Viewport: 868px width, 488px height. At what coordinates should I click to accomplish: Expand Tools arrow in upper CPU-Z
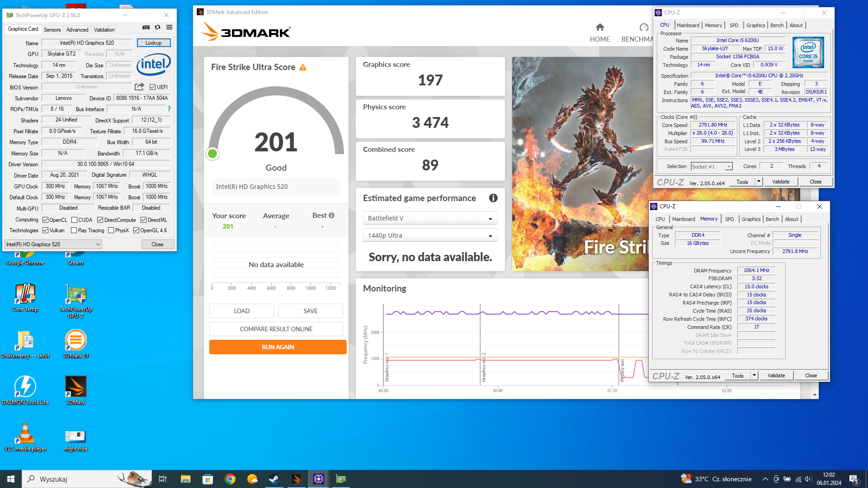pyautogui.click(x=759, y=182)
